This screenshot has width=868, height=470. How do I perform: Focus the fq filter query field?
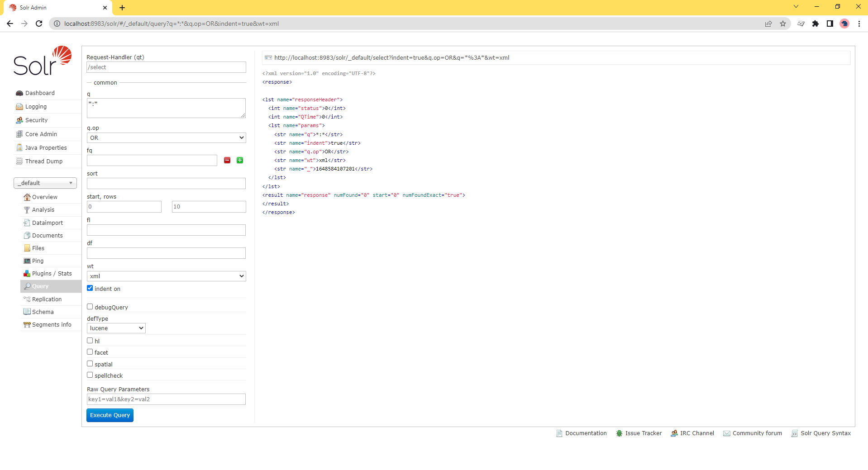pyautogui.click(x=152, y=161)
